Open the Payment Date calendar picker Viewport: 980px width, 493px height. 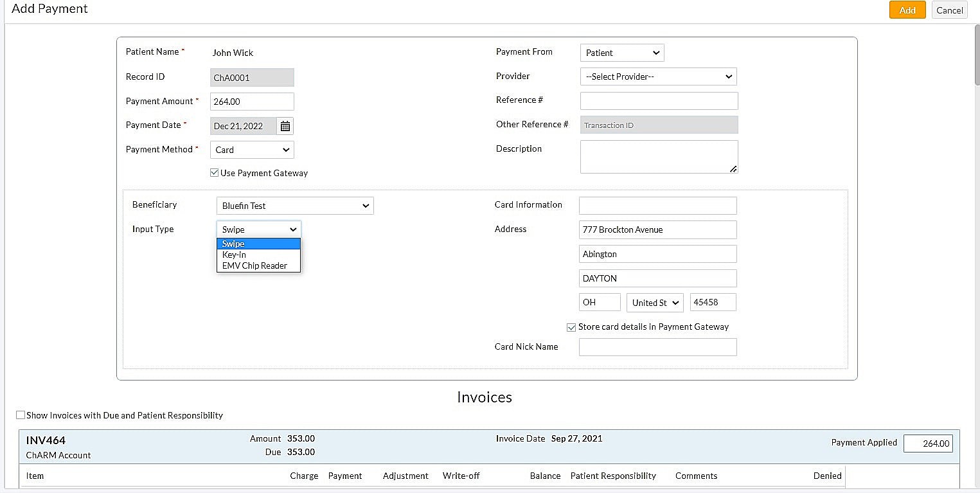(285, 126)
